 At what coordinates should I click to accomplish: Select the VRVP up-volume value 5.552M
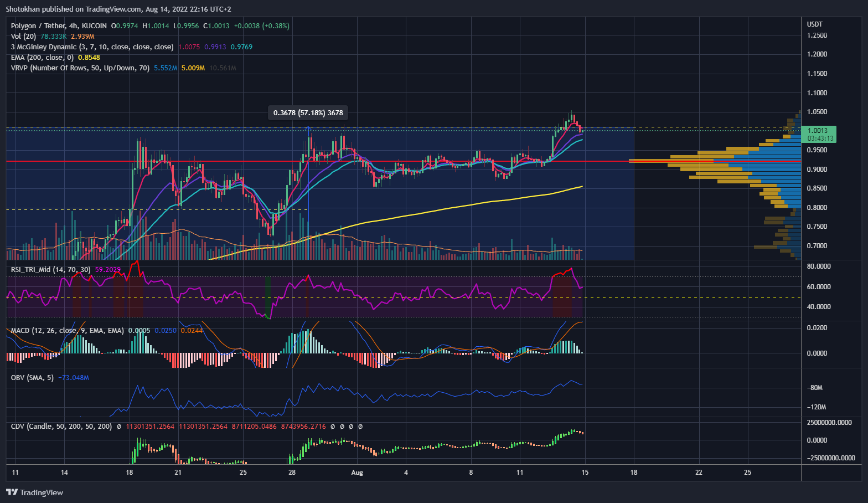166,68
